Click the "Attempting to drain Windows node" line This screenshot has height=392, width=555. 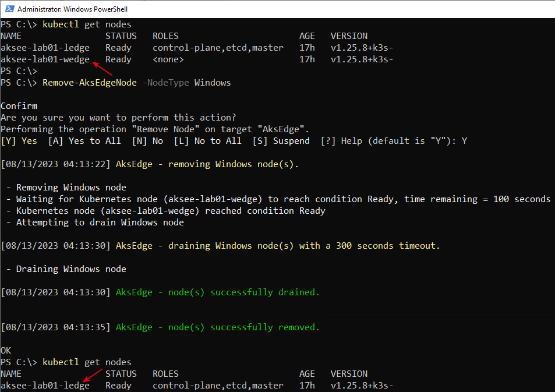point(95,223)
